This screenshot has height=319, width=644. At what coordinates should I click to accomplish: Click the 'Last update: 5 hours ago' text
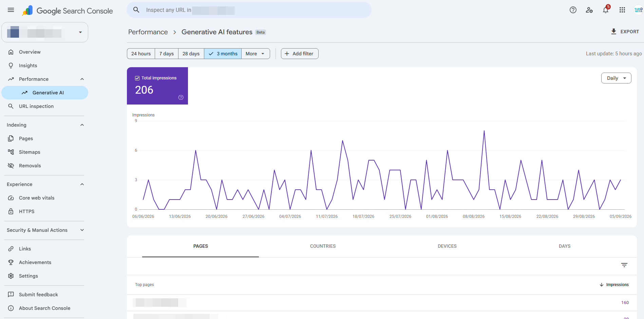614,54
